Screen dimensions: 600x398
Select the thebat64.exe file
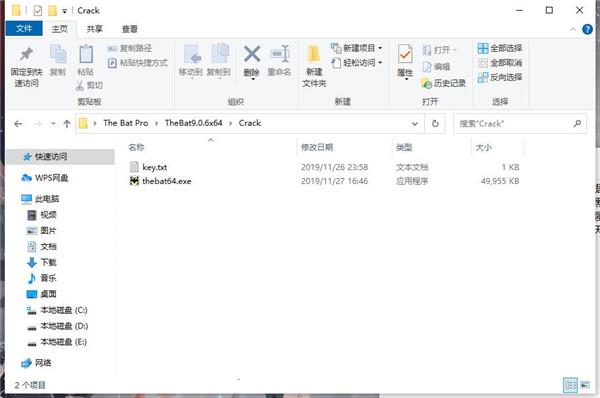tap(166, 181)
